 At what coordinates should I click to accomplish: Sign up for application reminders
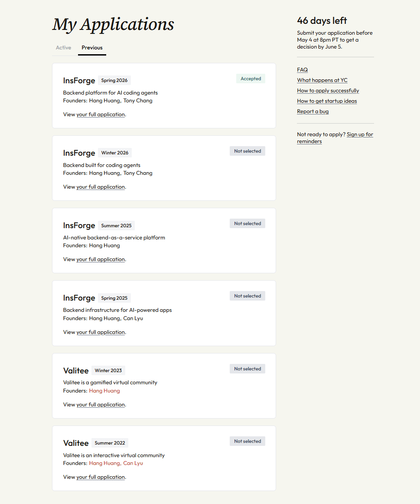pos(335,138)
